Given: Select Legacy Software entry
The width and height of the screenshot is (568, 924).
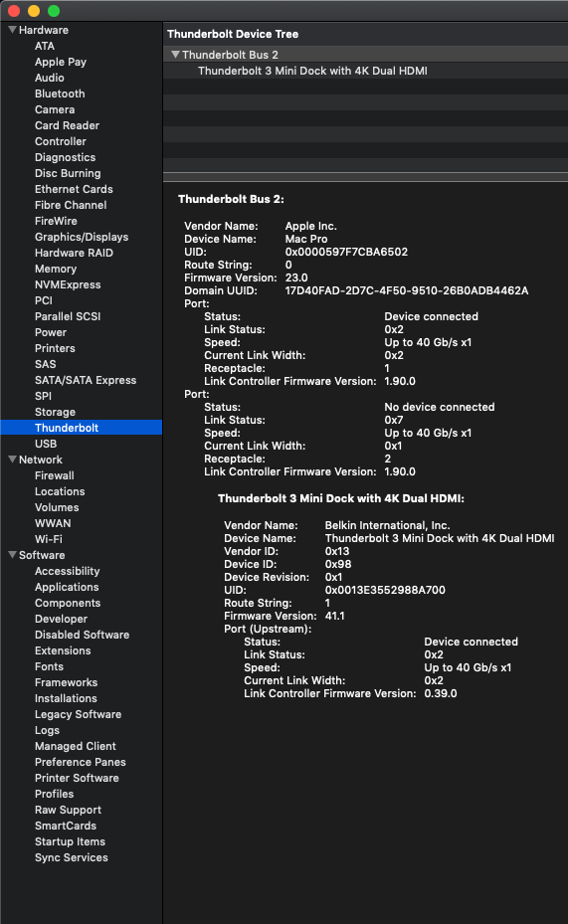Looking at the screenshot, I should click(78, 714).
